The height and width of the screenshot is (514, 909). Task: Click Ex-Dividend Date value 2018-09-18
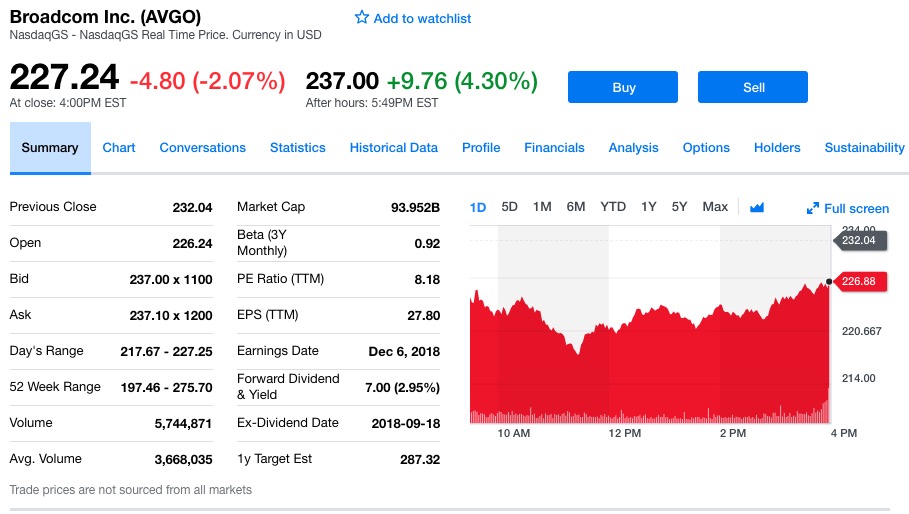[x=406, y=424]
